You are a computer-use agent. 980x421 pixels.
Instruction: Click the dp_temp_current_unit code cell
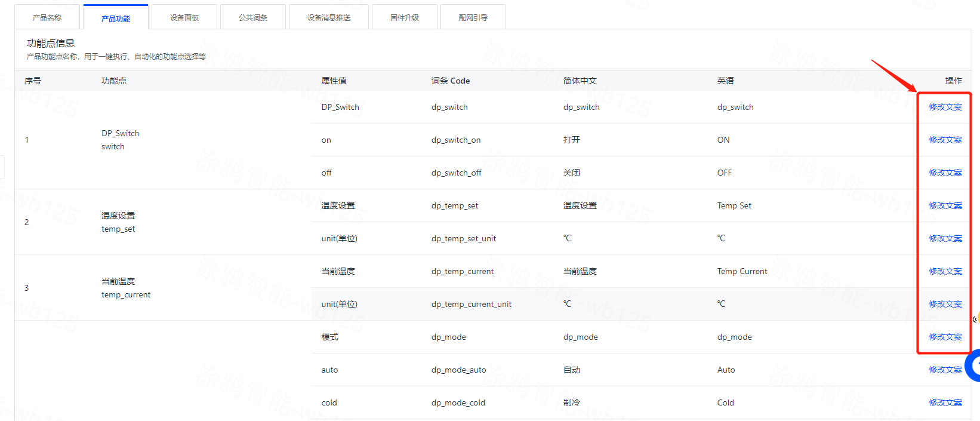pos(471,304)
